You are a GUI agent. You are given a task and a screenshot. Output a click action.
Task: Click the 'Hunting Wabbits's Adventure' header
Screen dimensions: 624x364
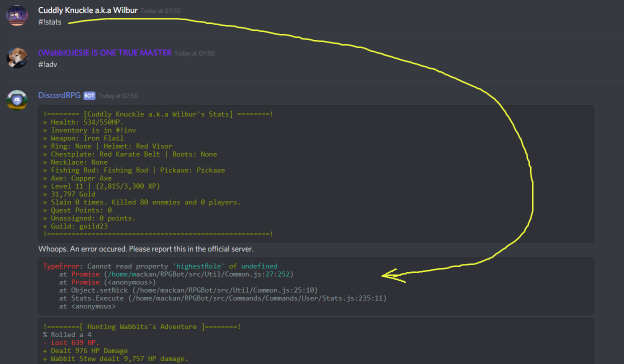(x=142, y=326)
